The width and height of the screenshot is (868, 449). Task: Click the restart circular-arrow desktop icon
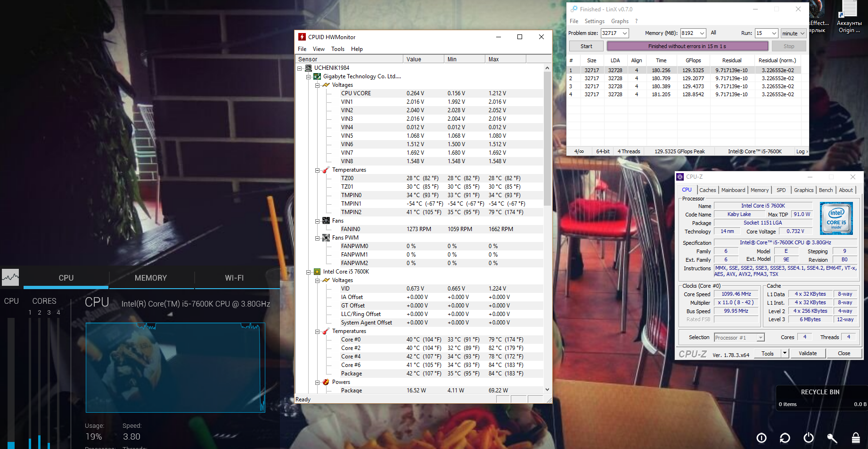coord(785,438)
